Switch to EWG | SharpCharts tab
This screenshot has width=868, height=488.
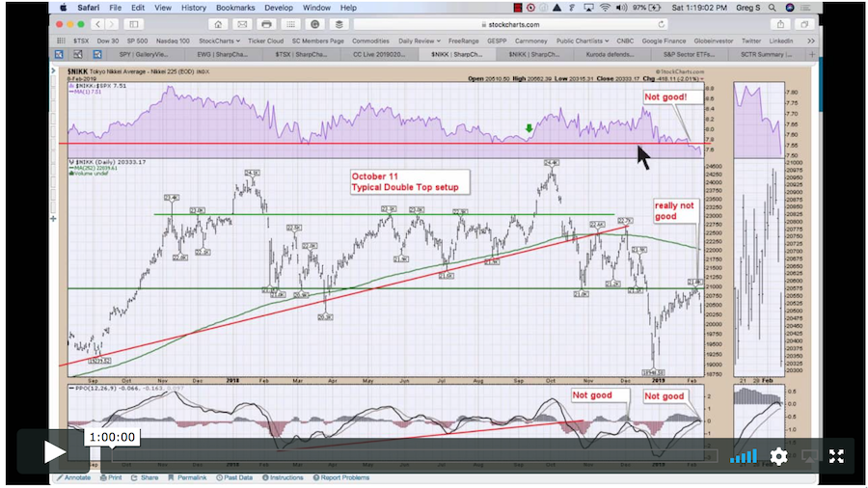coord(223,54)
